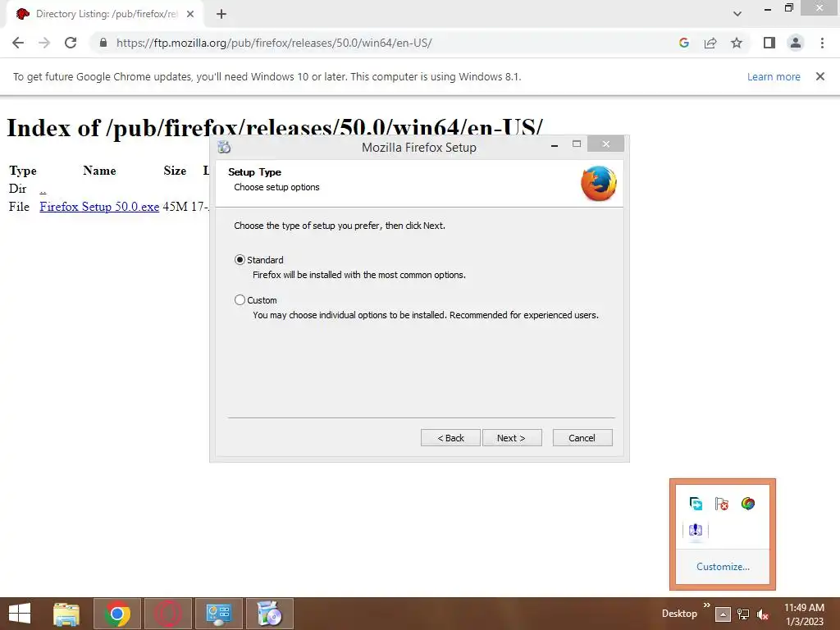Click the Type column header
Viewport: 840px width, 630px height.
[x=23, y=171]
